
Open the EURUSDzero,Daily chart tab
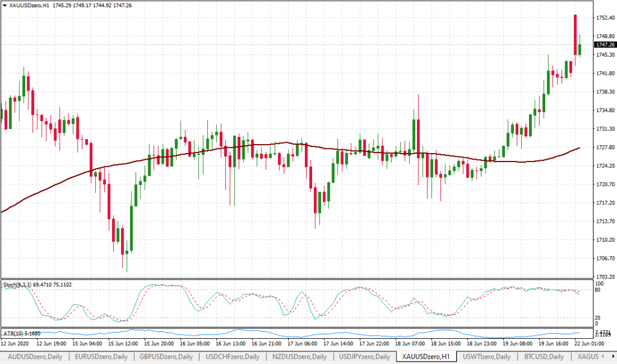101,357
